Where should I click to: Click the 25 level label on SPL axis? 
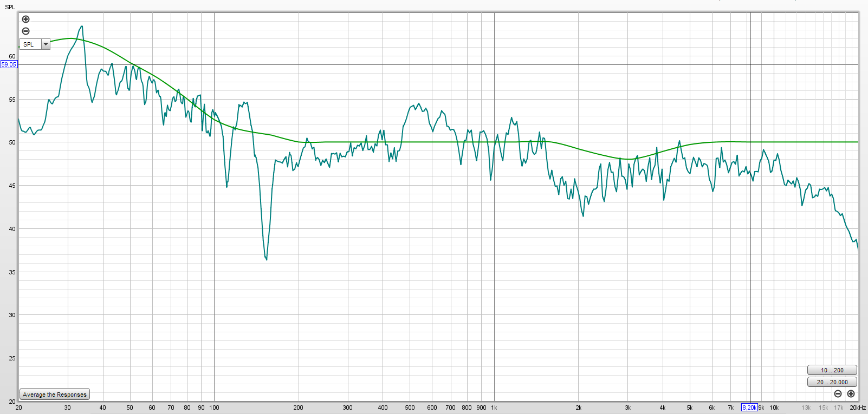[12, 358]
